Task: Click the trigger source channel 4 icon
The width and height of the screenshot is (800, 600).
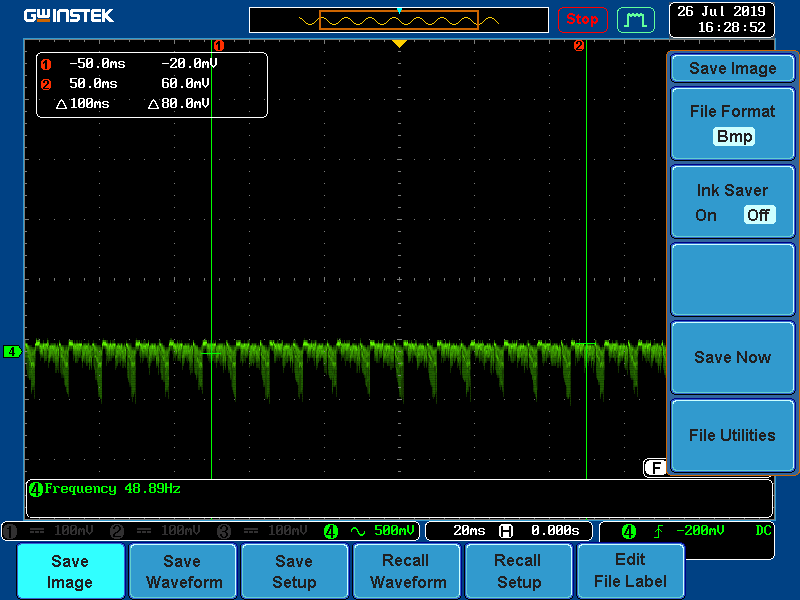Action: point(629,531)
